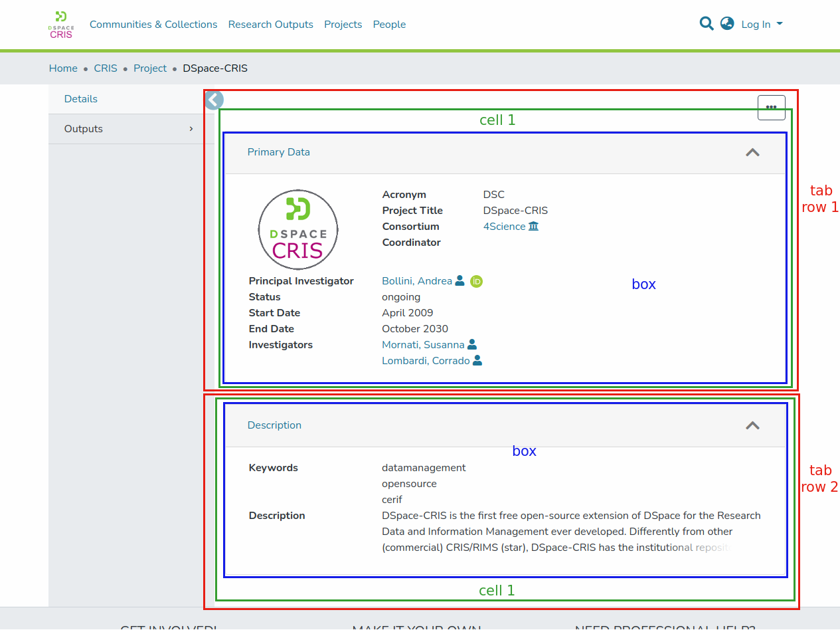Open the language globe icon
The height and width of the screenshot is (630, 840).
click(727, 24)
